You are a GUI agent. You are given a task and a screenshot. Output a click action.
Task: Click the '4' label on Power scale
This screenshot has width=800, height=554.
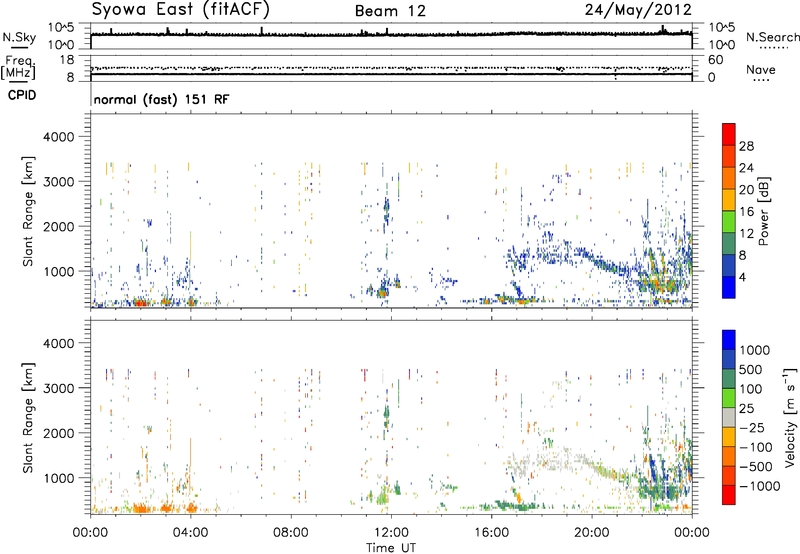pos(743,278)
